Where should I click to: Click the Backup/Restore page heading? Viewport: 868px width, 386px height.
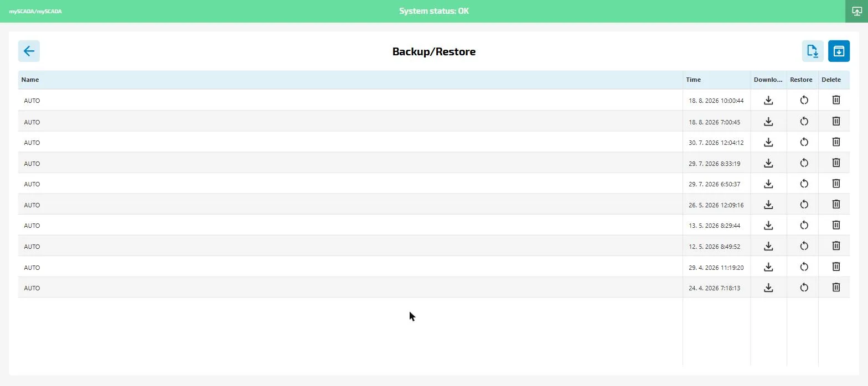click(434, 51)
